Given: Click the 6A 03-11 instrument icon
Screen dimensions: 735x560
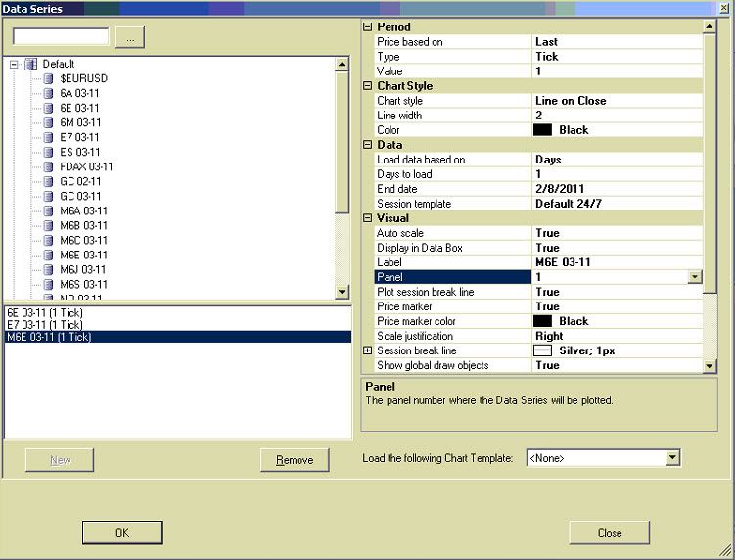Looking at the screenshot, I should 48,93.
